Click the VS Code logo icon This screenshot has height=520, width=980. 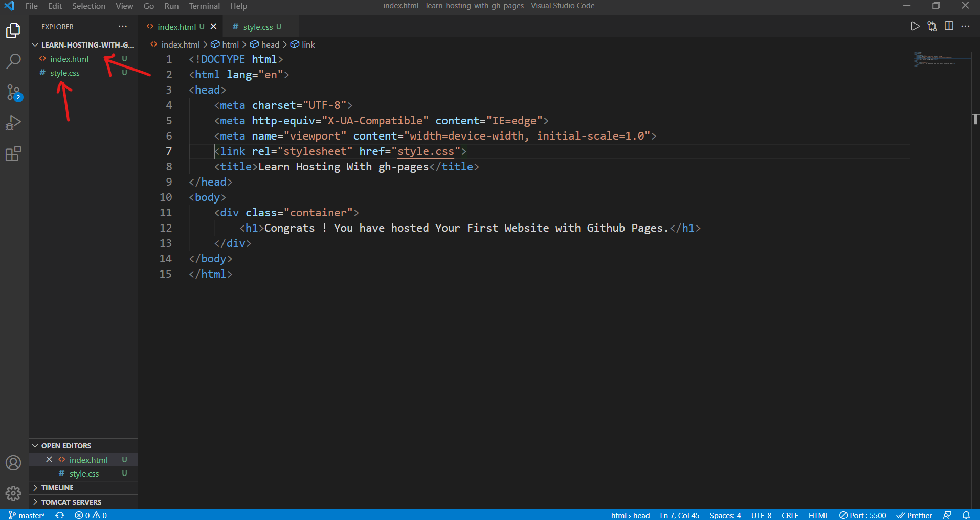tap(9, 6)
